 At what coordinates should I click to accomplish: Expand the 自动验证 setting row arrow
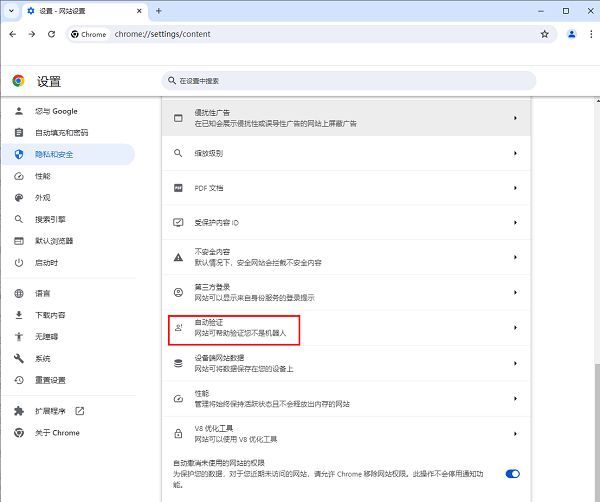[x=515, y=327]
